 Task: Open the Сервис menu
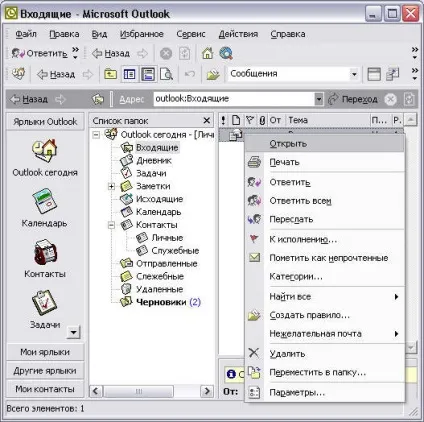[x=191, y=34]
